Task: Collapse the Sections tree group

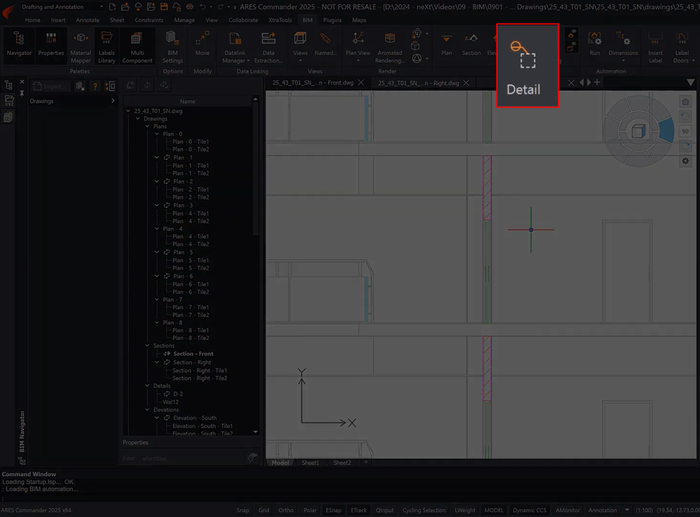Action: [x=147, y=346]
